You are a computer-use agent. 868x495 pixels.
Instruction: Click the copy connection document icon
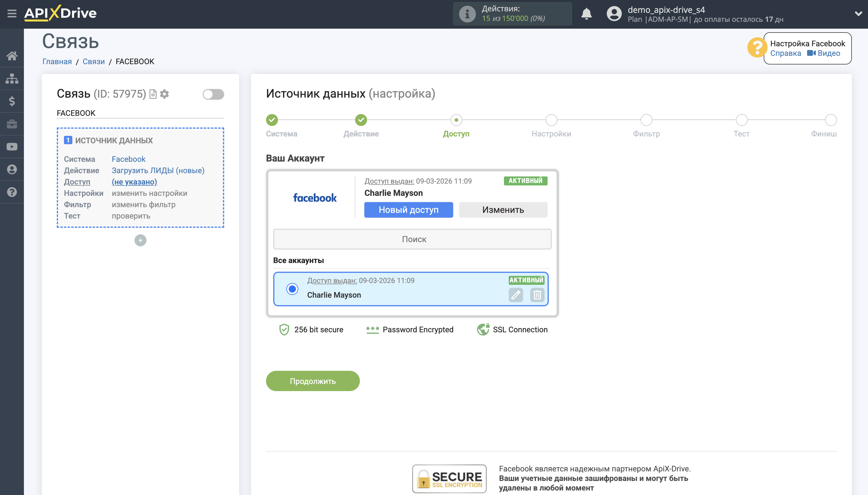point(153,94)
